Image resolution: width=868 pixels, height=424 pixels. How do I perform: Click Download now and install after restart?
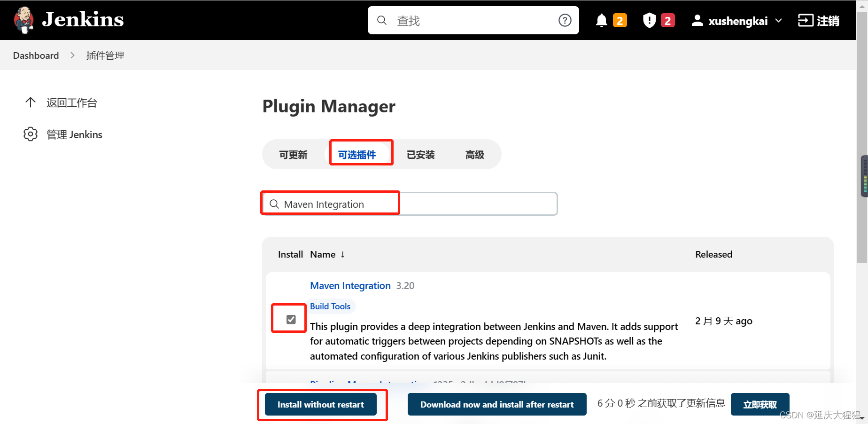coord(497,404)
